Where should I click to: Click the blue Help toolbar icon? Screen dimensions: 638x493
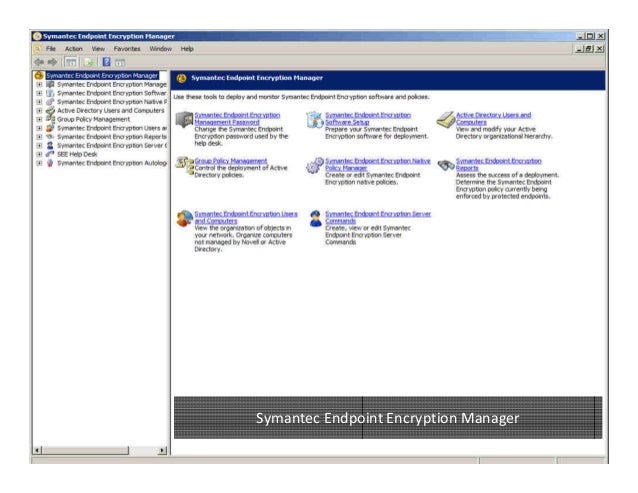[x=106, y=62]
